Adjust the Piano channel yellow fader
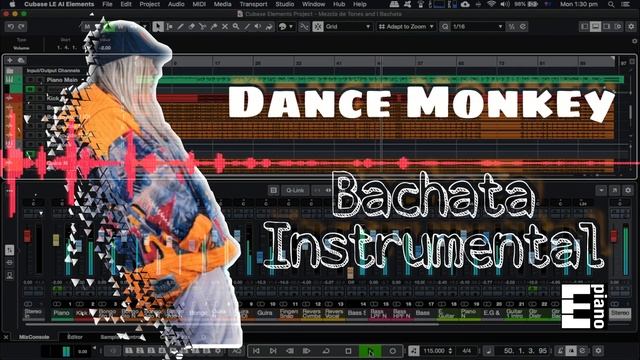Viewport: 640px width, 360px height. (x=56, y=240)
